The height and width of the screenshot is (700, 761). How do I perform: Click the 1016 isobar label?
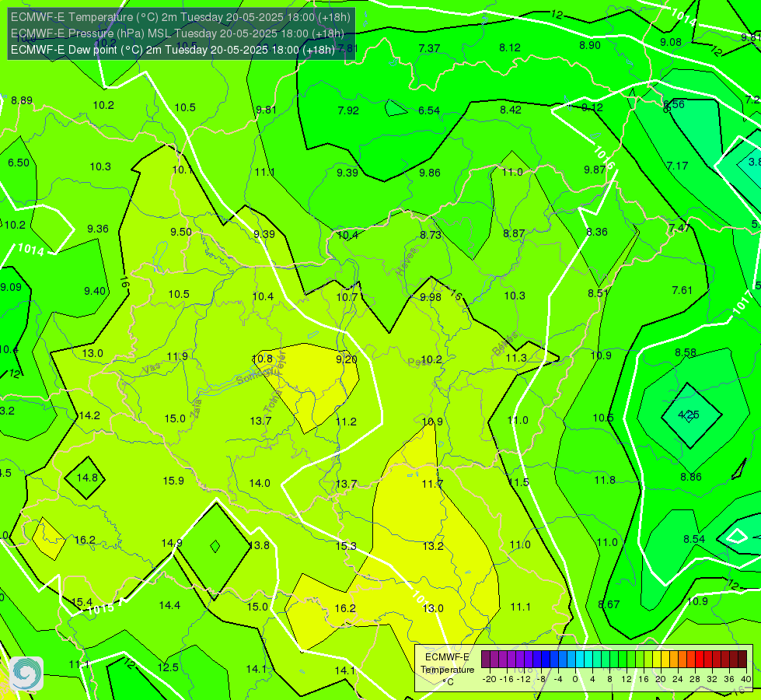click(x=603, y=158)
